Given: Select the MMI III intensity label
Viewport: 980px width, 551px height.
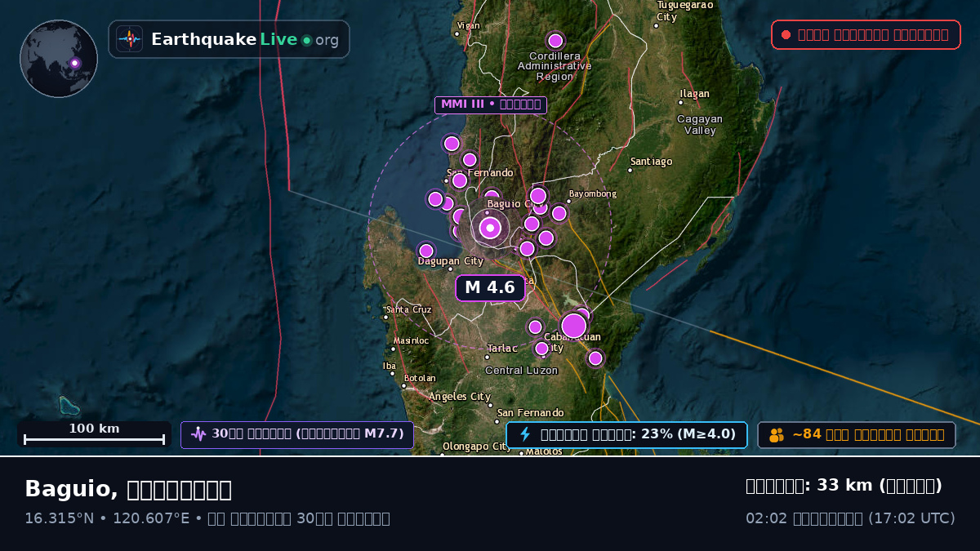Looking at the screenshot, I should pos(490,104).
